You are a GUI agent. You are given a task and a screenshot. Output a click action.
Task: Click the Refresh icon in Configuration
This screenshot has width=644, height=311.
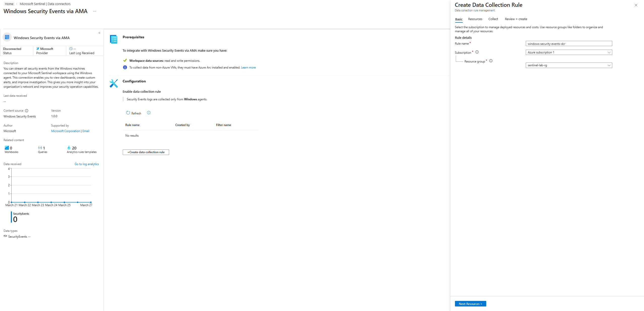[x=128, y=113]
